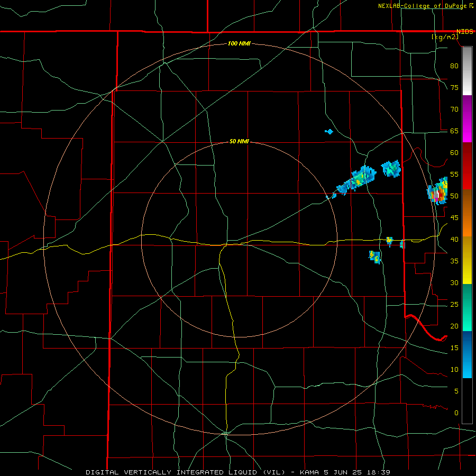Pick the blue band on the color scale

(x=467, y=354)
